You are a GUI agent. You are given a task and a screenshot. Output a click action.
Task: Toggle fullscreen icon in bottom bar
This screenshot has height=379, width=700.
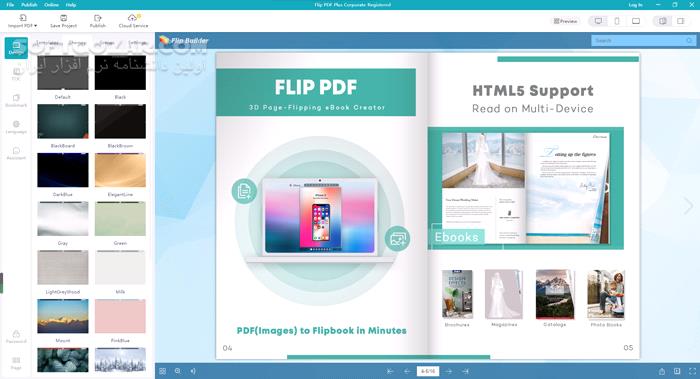[692, 371]
